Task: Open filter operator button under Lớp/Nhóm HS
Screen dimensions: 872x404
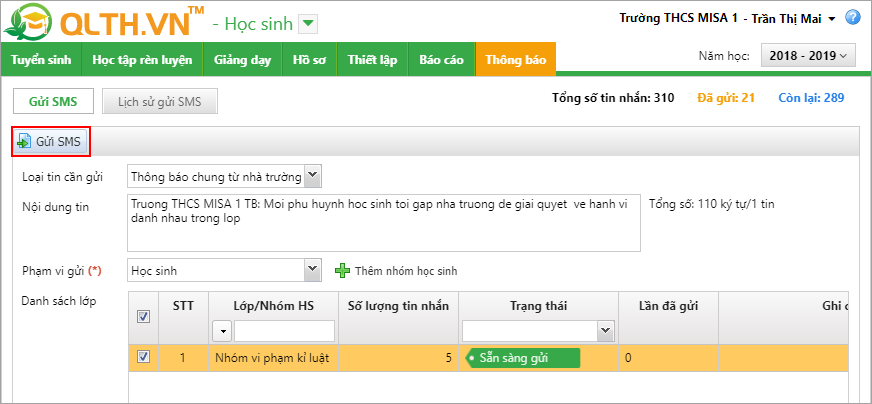Action: click(x=221, y=331)
